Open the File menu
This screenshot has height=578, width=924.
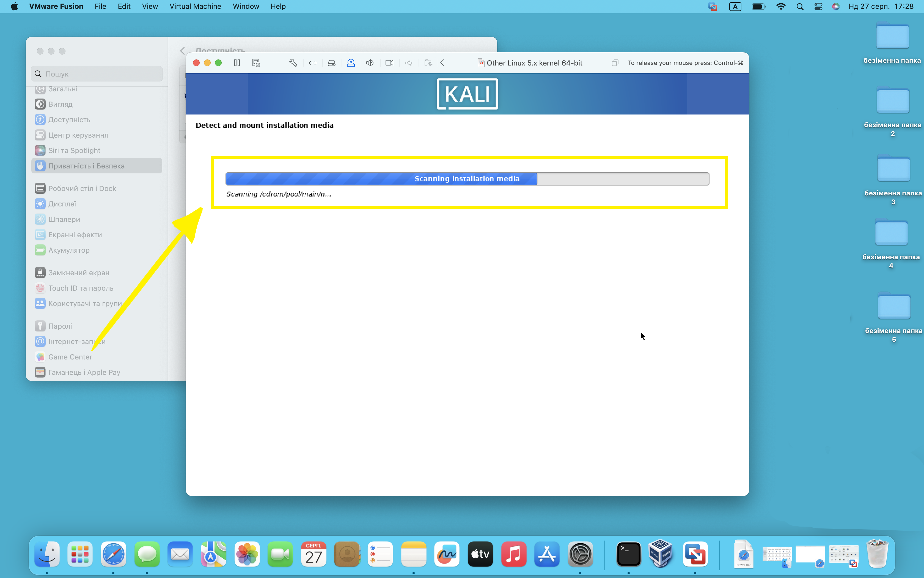click(x=100, y=7)
